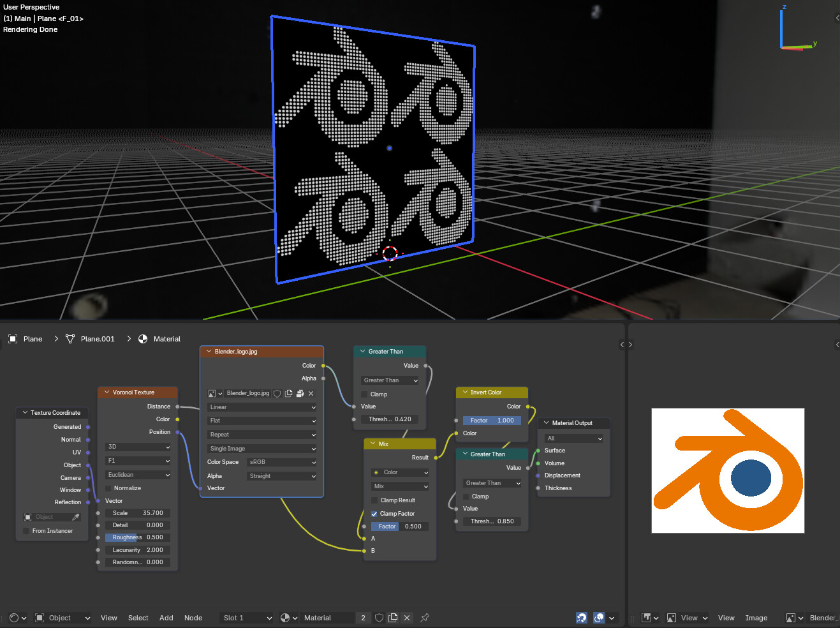Collapse the Invert Color node
The width and height of the screenshot is (840, 628).
[x=464, y=392]
